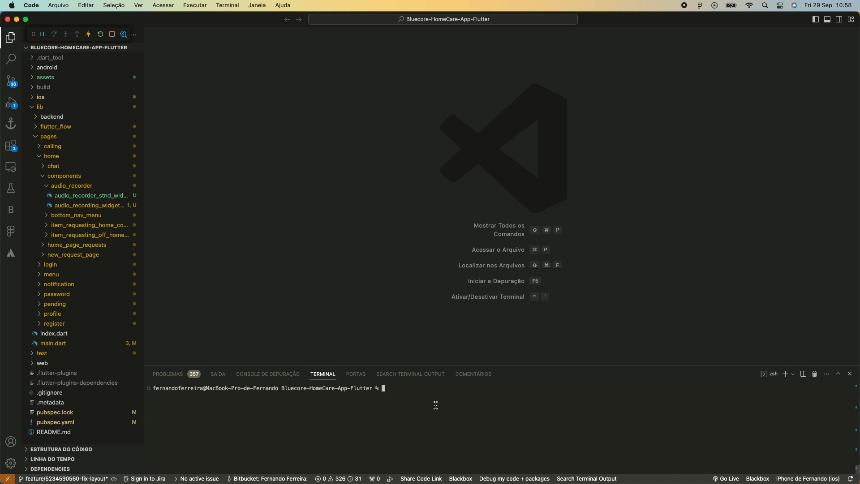Screen dimensions: 860x484
Task: Open Wi-Fi menu in macOS menu bar
Action: [749, 5]
